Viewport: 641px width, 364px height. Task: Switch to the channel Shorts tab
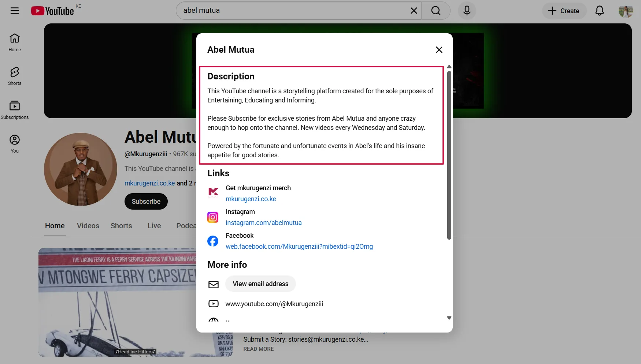coord(121,226)
